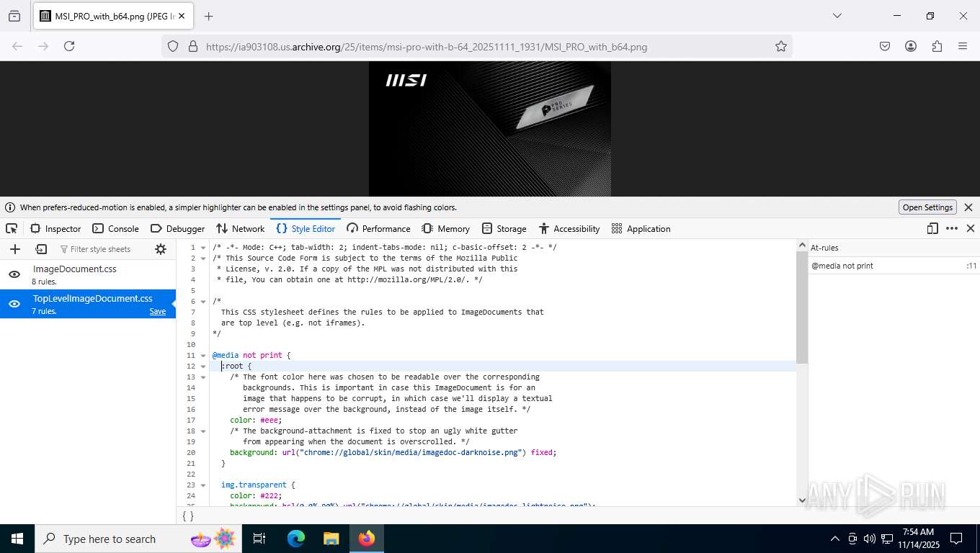Collapse the :root rule at line 12

point(203,366)
